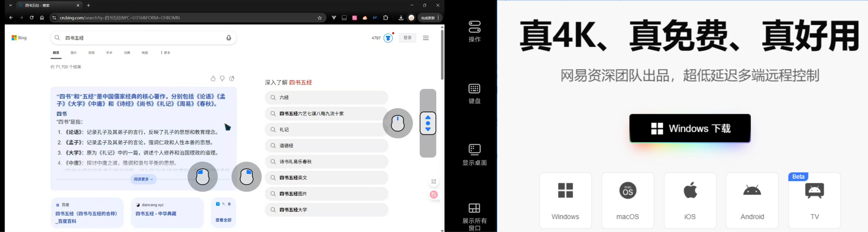Open the Bing Rewards medal icon

pos(388,38)
